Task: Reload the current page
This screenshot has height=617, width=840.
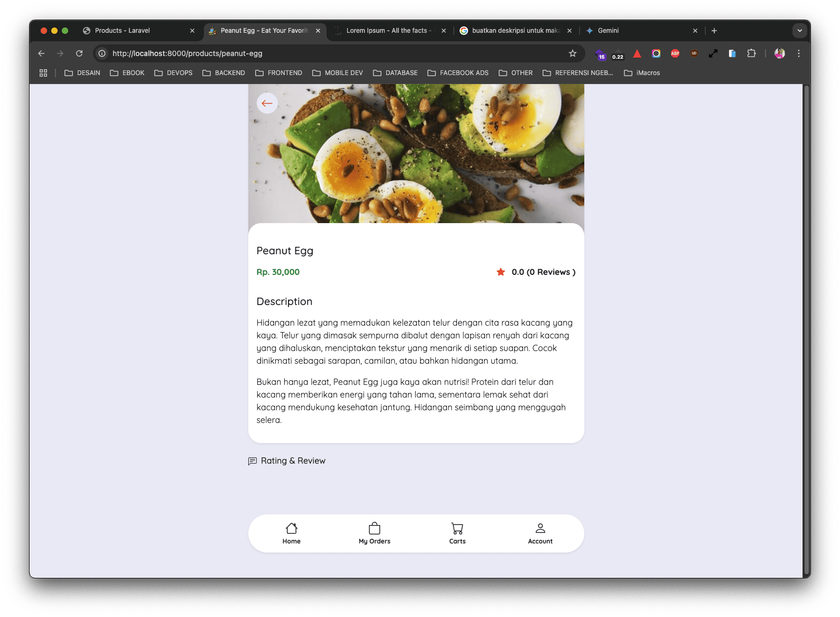Action: pyautogui.click(x=79, y=53)
